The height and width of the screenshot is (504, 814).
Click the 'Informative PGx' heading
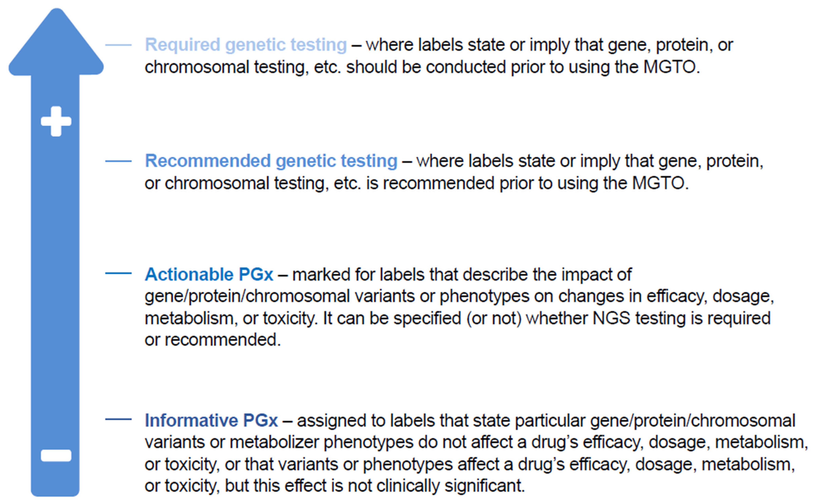[x=211, y=420]
